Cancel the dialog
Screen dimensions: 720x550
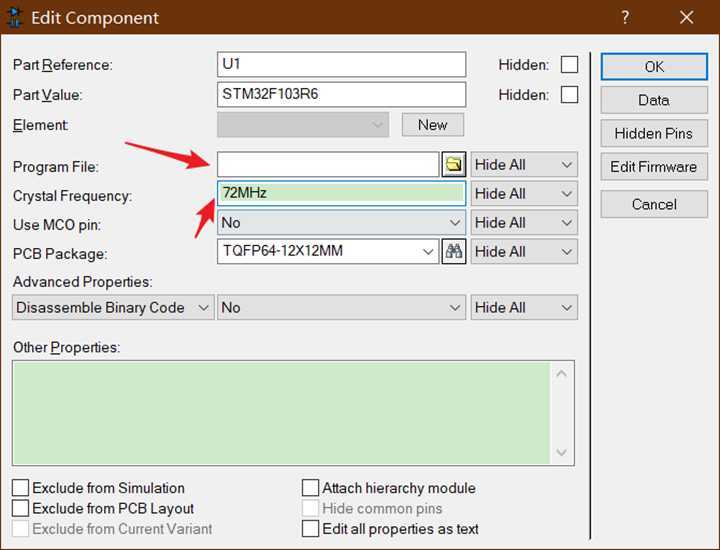click(654, 204)
